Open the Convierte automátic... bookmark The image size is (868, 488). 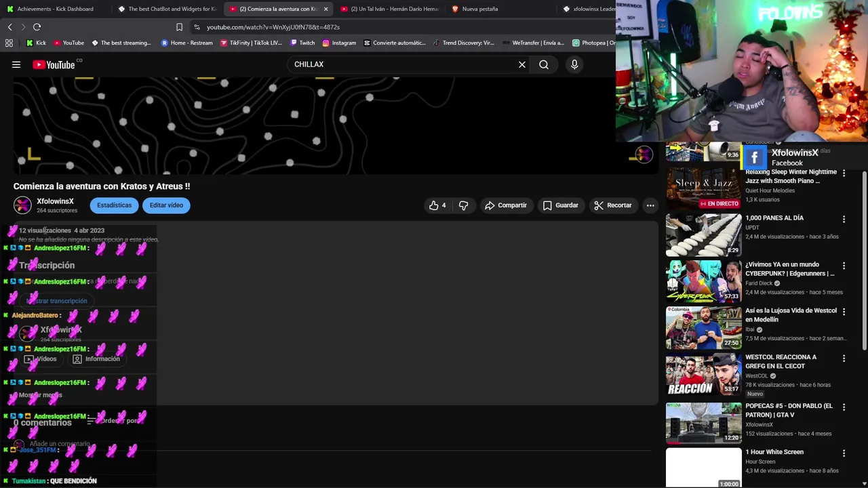click(395, 43)
